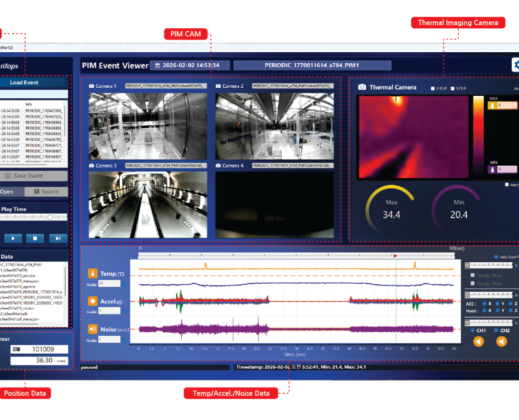Click the Camera 1 camera icon
Viewport: 519px width, 420px height.
point(92,87)
